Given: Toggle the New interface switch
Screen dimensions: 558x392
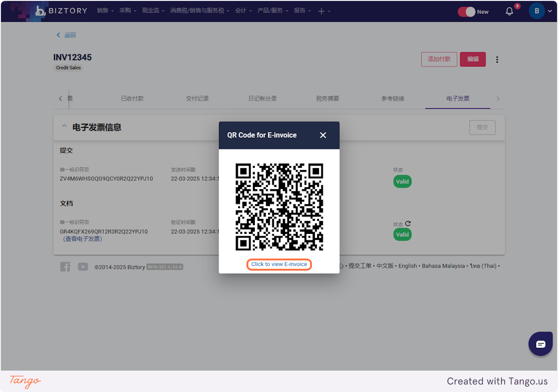Looking at the screenshot, I should tap(466, 12).
